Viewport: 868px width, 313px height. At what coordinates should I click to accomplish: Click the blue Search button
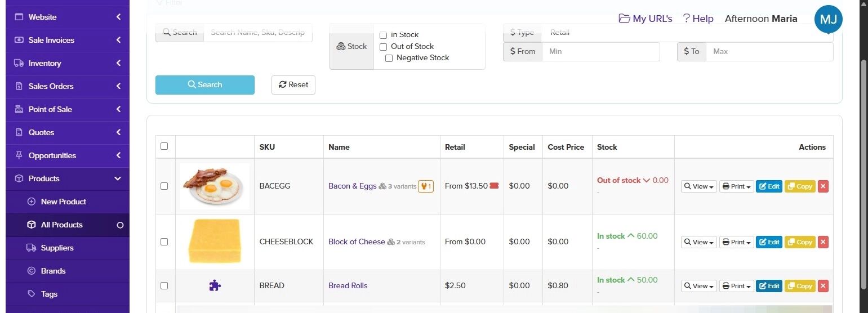pos(205,85)
